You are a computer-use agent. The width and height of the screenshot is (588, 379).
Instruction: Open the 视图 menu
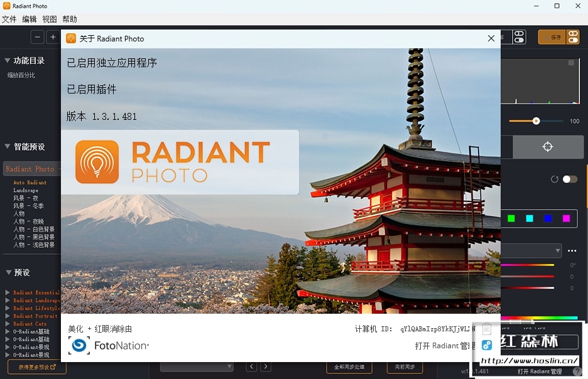click(x=50, y=19)
